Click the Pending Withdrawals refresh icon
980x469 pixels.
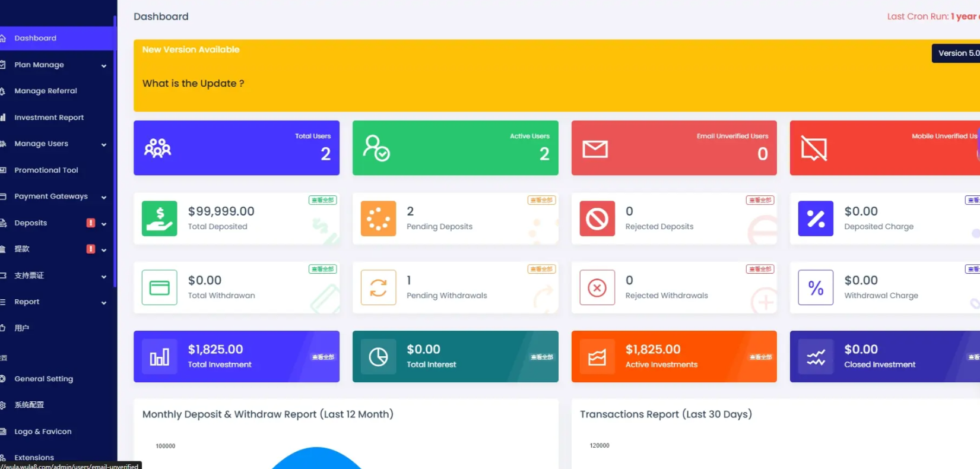pos(378,288)
